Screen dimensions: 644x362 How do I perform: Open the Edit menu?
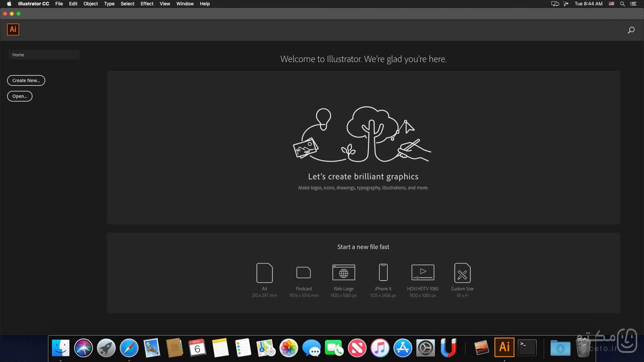[x=73, y=4]
